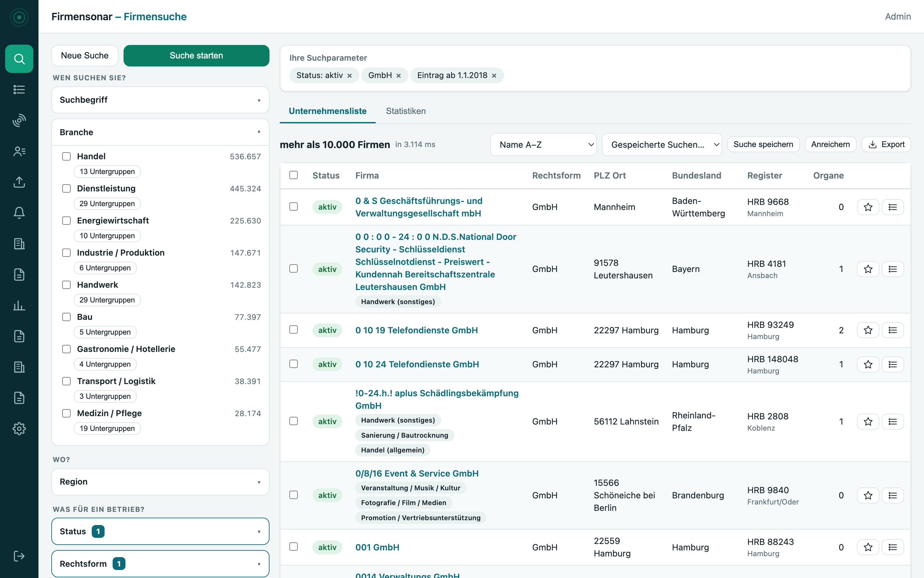This screenshot has width=924, height=578.
Task: Select the Unternehmensliste tab
Action: click(x=328, y=111)
